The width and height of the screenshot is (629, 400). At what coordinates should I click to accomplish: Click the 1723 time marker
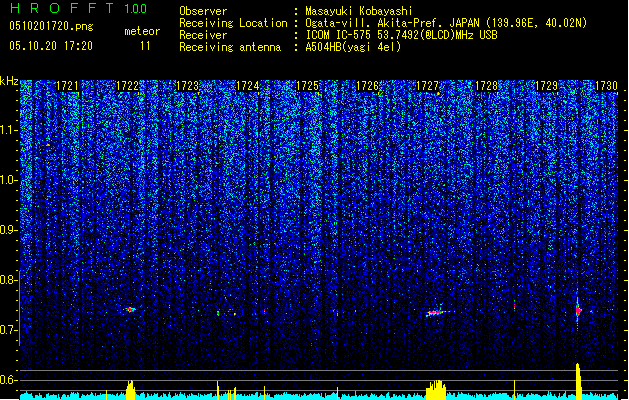(187, 86)
